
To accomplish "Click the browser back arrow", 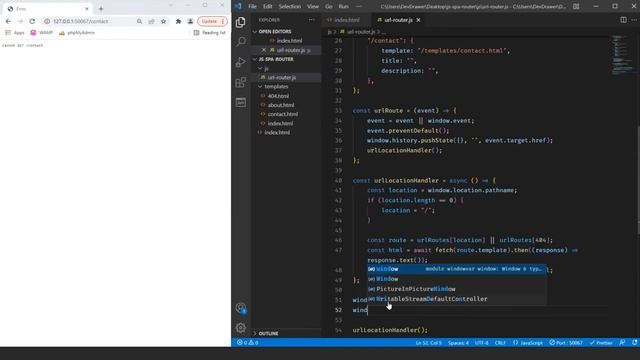I will (8, 21).
